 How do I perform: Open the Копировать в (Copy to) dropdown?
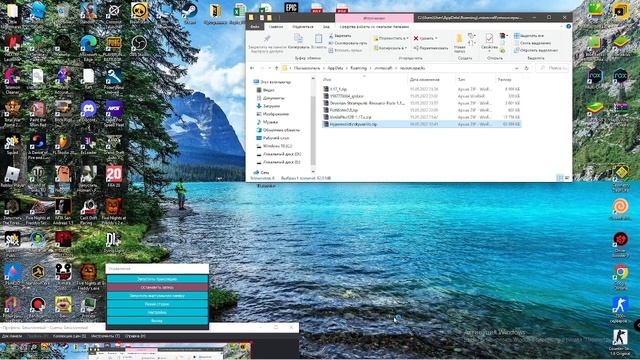391,48
